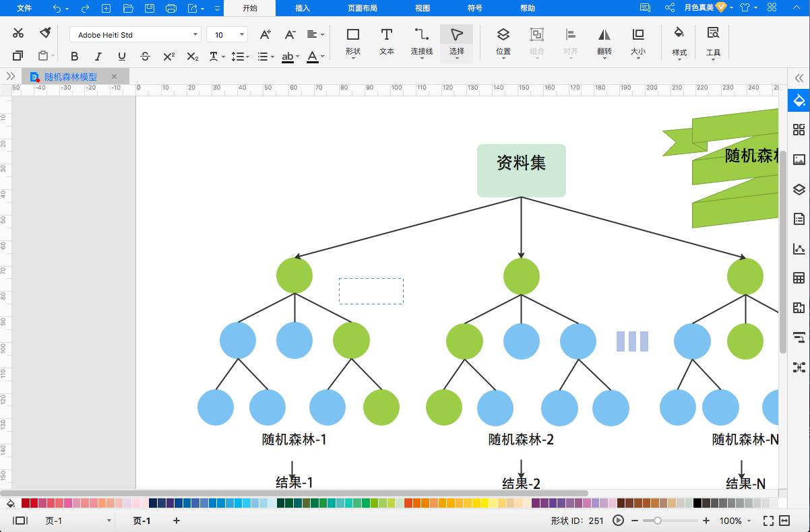This screenshot has width=810, height=532.
Task: Switch to the 选择 selection tool
Action: 456,42
